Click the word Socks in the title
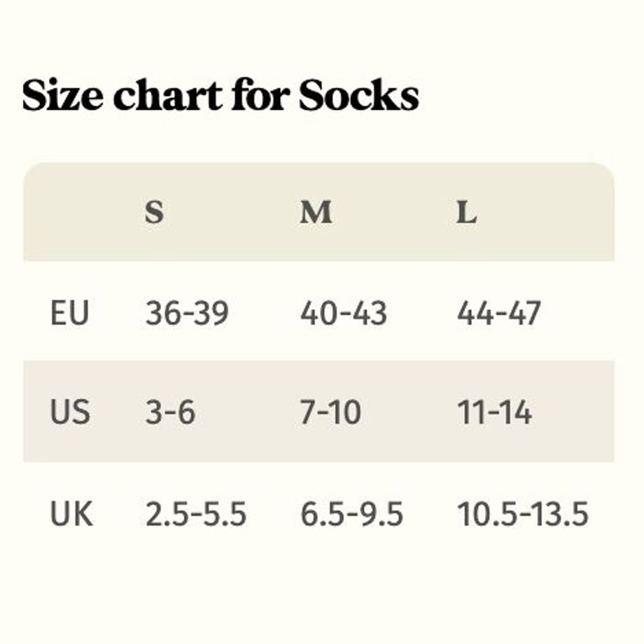644x644 pixels. pos(358,95)
